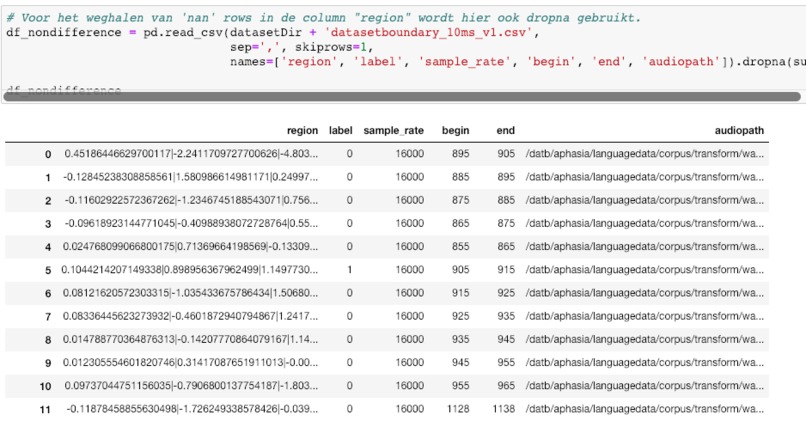Click the sep=',', skiprows=1 code line

pyautogui.click(x=301, y=47)
